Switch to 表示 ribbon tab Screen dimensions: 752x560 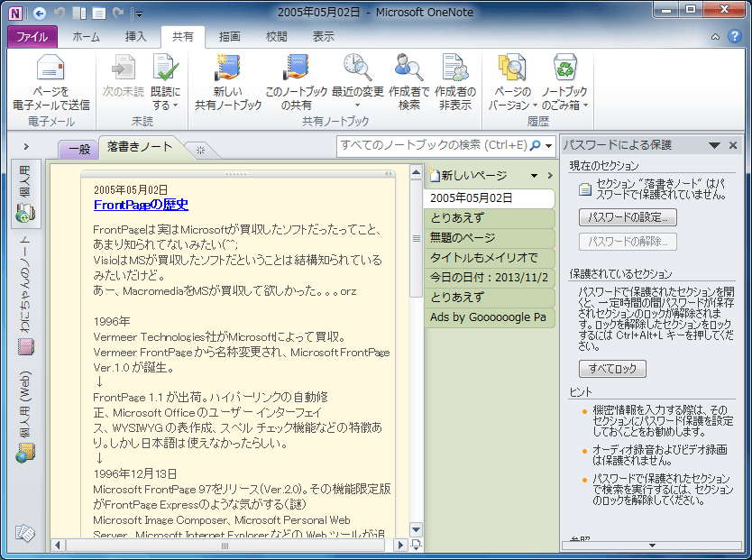click(x=324, y=37)
